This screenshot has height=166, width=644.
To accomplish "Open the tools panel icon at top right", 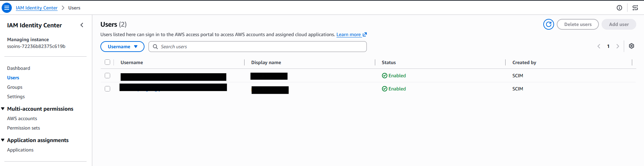I will [635, 8].
